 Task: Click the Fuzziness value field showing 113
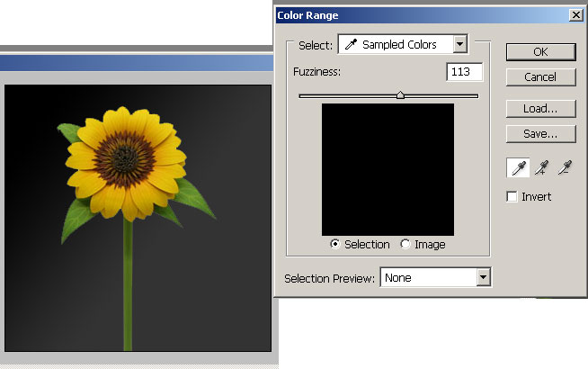click(x=465, y=72)
